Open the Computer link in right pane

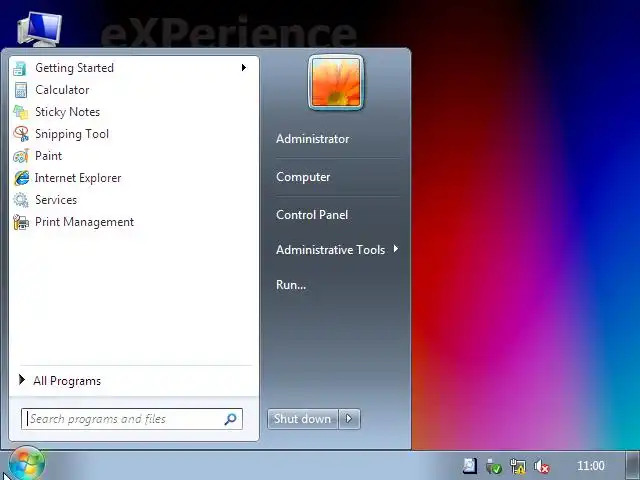pos(303,177)
